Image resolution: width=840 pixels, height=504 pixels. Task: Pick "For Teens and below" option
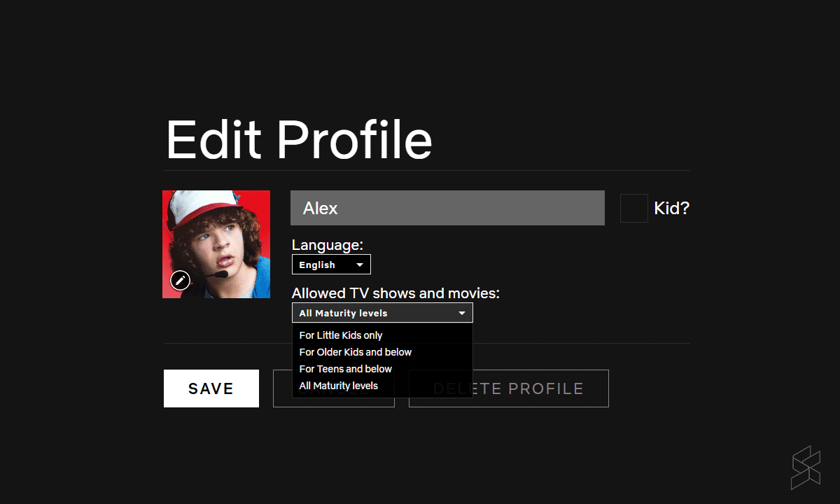pyautogui.click(x=345, y=369)
